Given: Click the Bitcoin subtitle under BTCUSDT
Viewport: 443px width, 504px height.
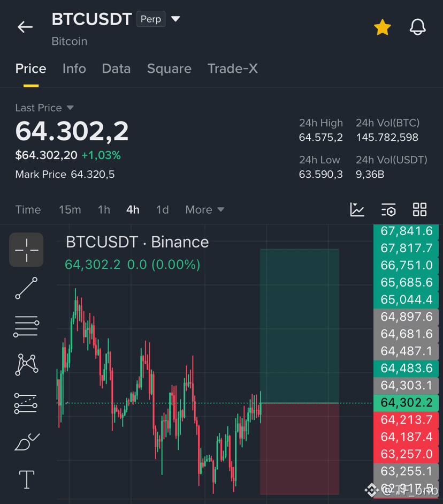Looking at the screenshot, I should click(70, 41).
